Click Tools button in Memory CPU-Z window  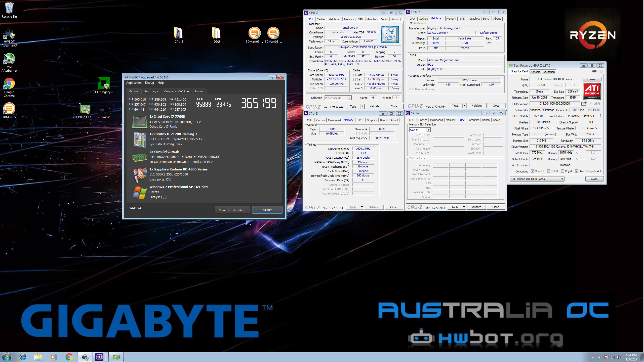click(x=353, y=207)
